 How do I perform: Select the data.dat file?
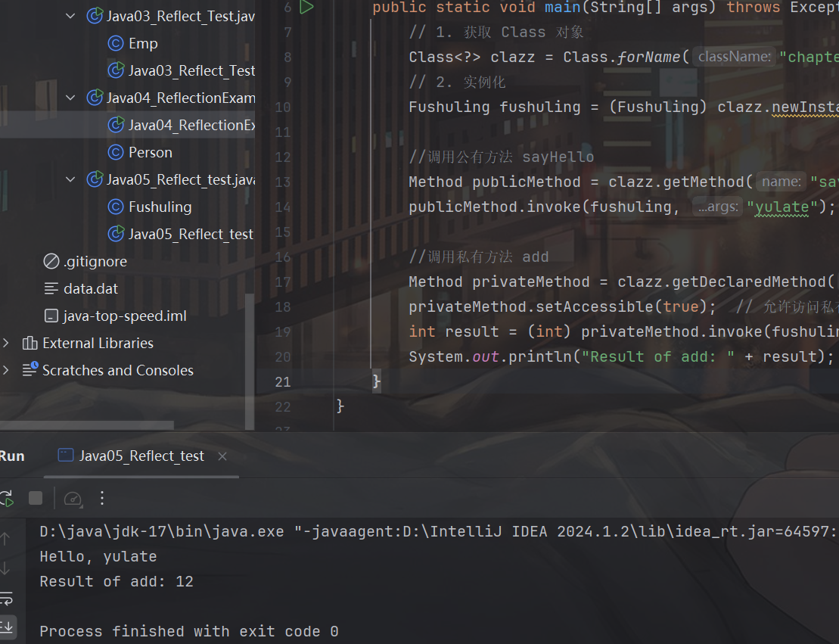(x=90, y=288)
